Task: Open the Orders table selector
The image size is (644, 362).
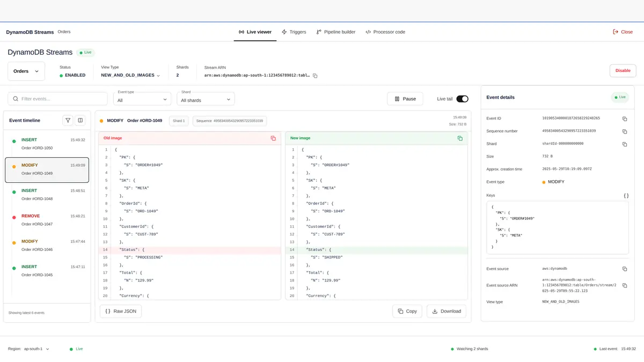Action: (26, 71)
